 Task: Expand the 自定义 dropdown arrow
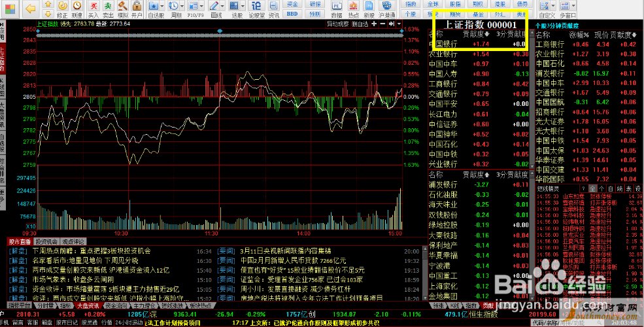click(x=553, y=6)
